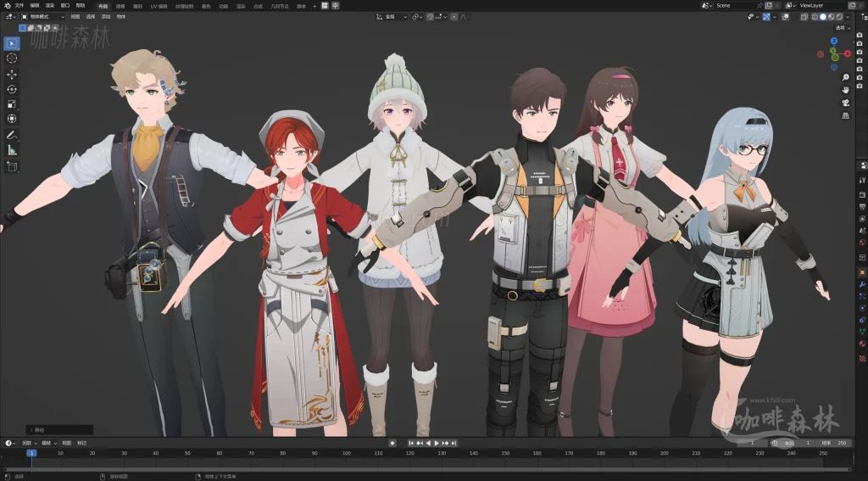
Task: Open the pivot point dropdown
Action: point(417,17)
